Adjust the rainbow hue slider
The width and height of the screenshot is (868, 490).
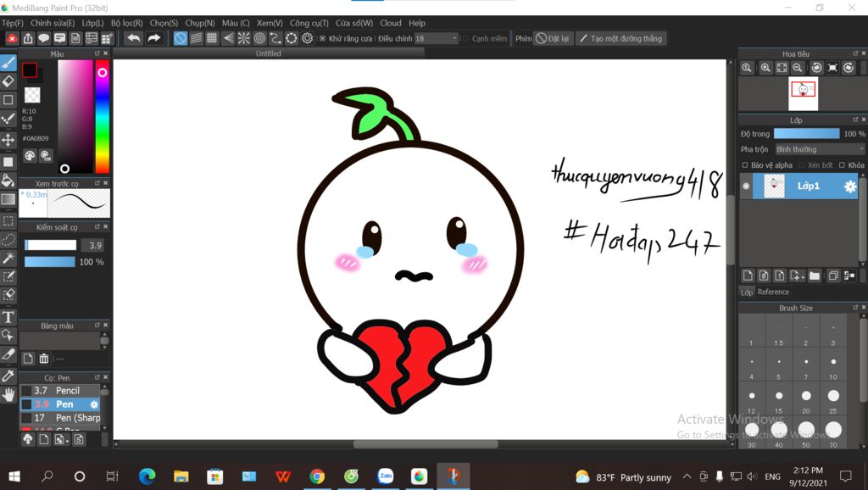(103, 116)
